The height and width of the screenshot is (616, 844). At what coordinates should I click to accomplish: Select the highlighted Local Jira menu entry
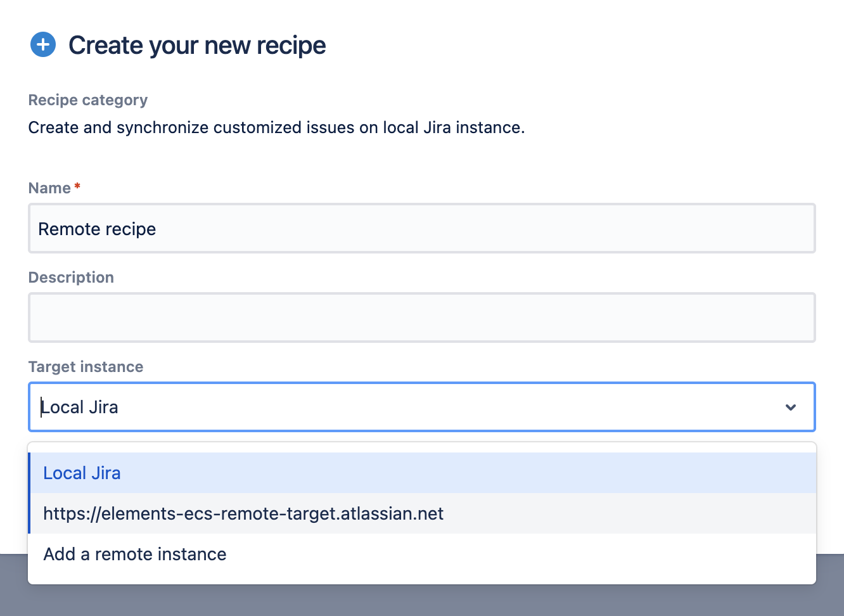(82, 473)
